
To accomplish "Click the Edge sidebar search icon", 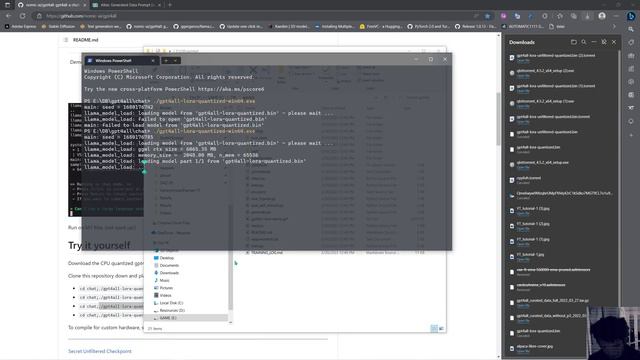I will (x=631, y=29).
